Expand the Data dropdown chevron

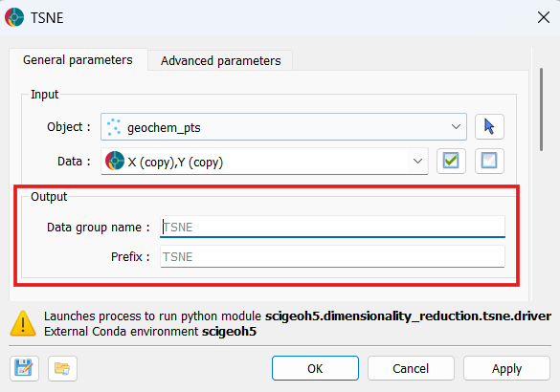click(417, 162)
